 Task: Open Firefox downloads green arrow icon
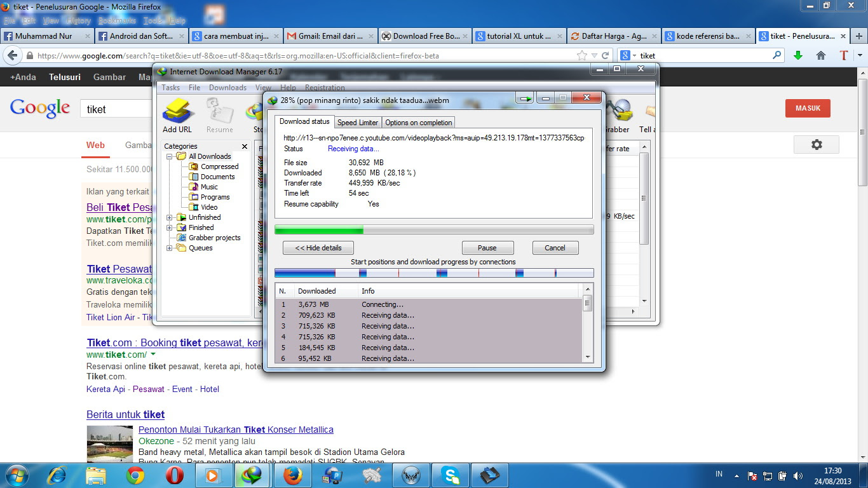798,55
